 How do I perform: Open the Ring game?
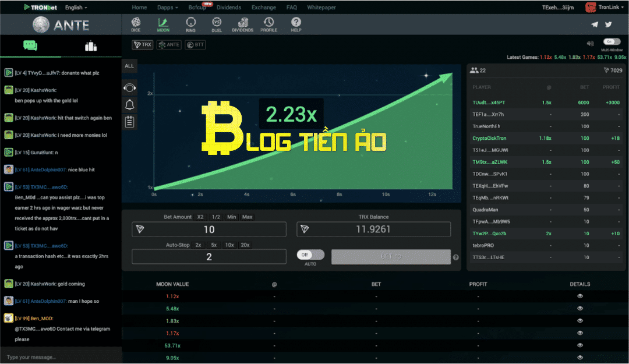tap(190, 24)
